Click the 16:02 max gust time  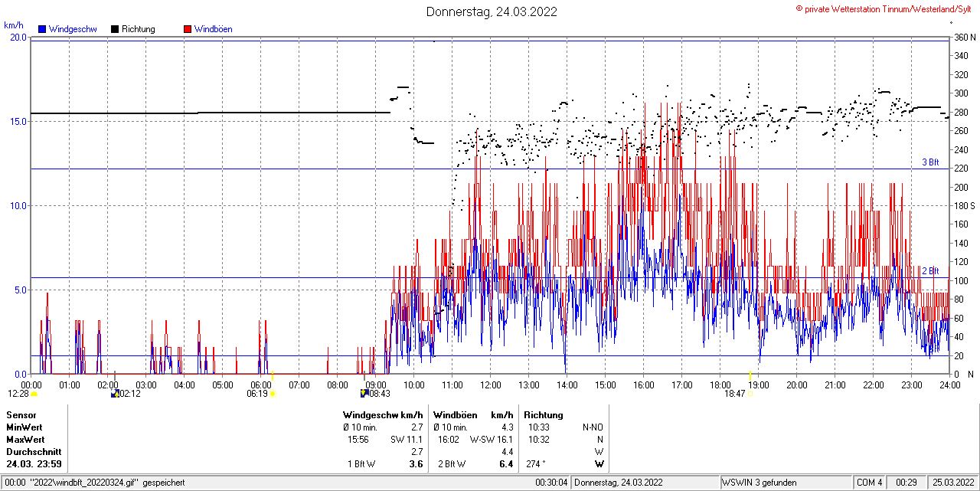pyautogui.click(x=448, y=440)
